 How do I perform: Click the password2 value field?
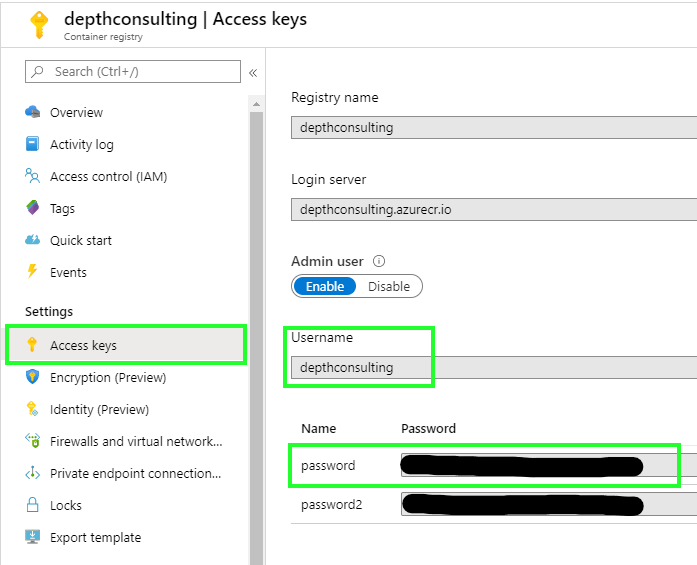549,505
